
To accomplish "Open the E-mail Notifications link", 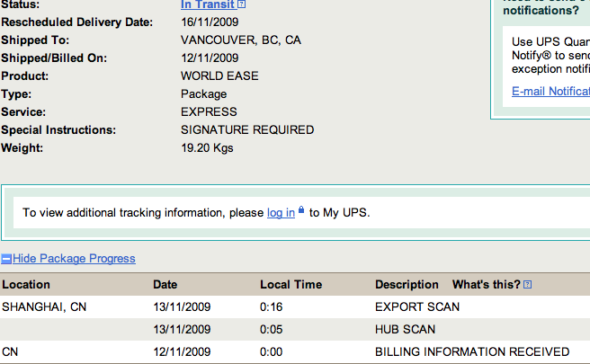I will [550, 91].
